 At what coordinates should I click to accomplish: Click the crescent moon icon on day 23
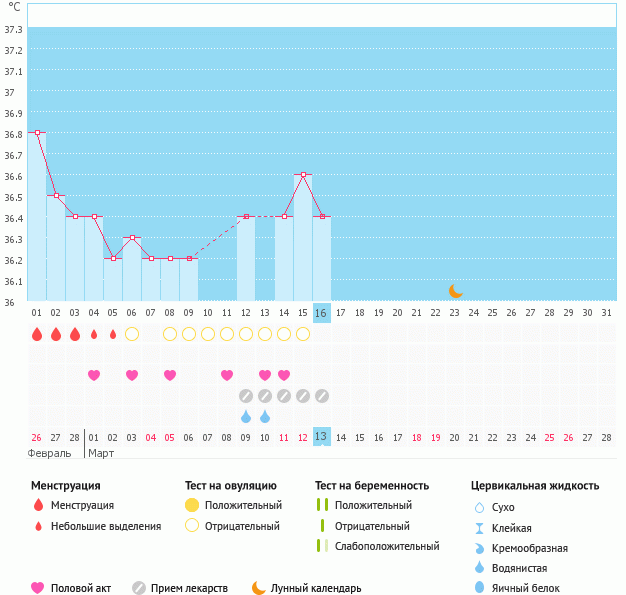455,291
